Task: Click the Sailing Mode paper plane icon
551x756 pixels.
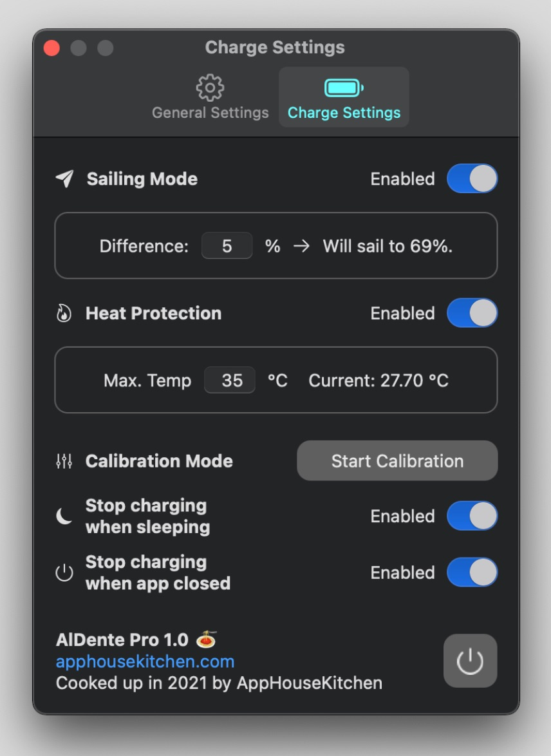Action: tap(64, 179)
